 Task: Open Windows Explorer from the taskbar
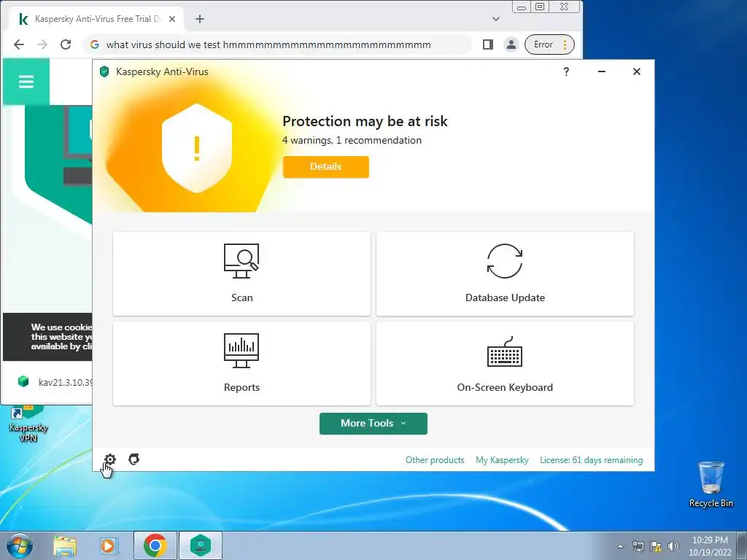click(65, 545)
